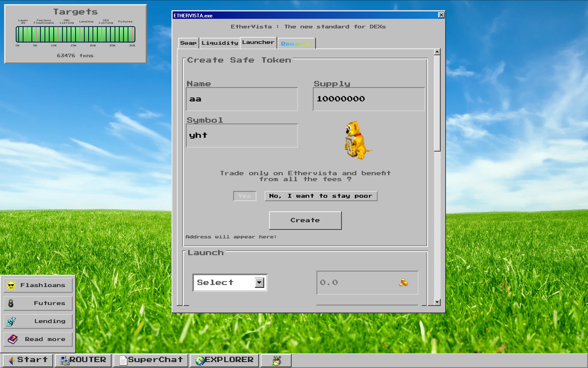Click the gold coins icon in amount field

point(403,282)
